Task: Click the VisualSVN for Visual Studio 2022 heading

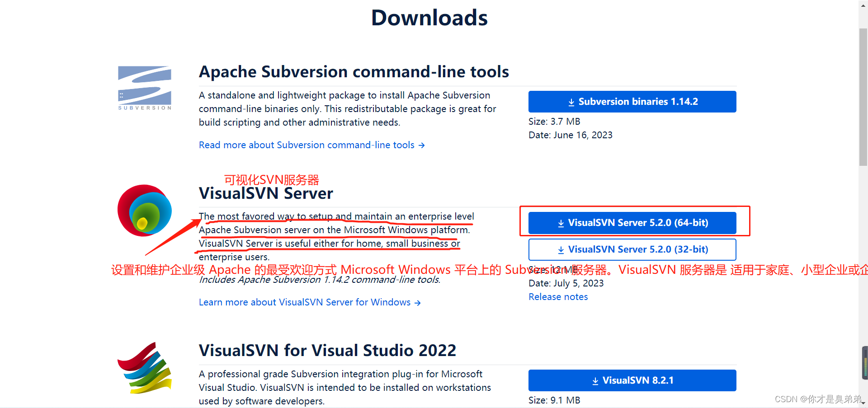Action: [x=327, y=351]
